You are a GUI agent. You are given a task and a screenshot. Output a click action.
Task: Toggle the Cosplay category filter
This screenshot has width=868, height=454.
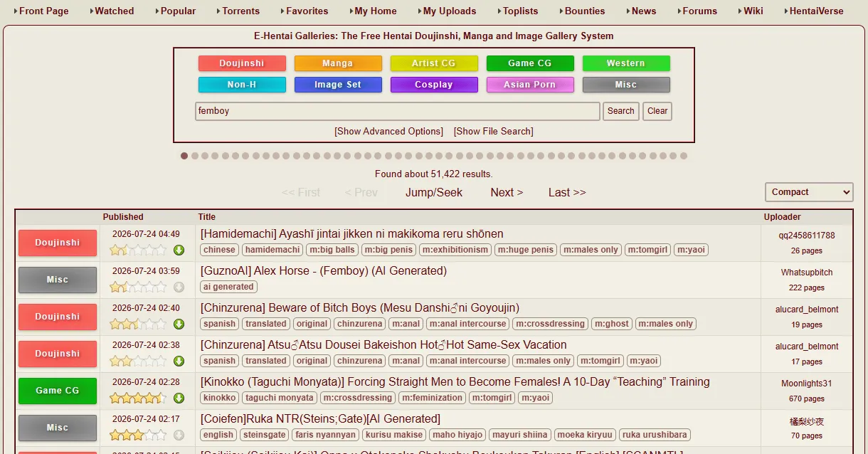[x=434, y=85]
